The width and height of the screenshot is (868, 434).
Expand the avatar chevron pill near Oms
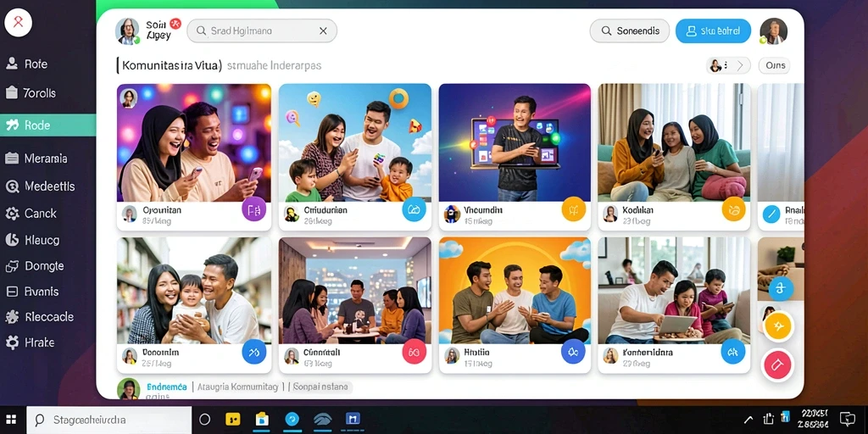click(x=728, y=65)
